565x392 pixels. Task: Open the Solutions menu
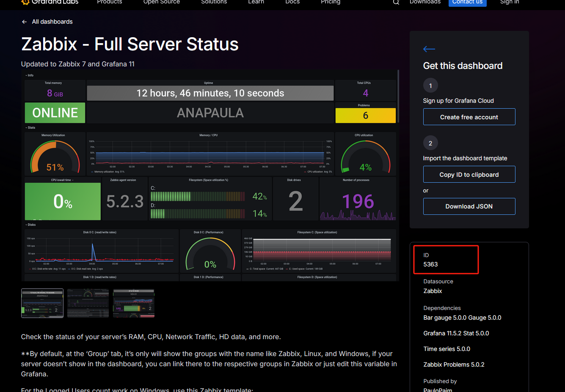214,2
